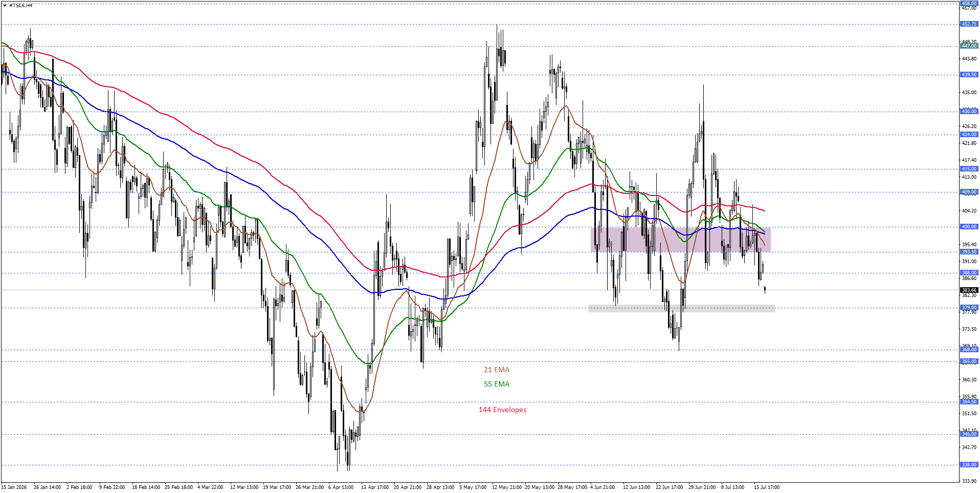Click the 8 Jul 13:00 time label
The height and width of the screenshot is (493, 980).
click(x=733, y=487)
